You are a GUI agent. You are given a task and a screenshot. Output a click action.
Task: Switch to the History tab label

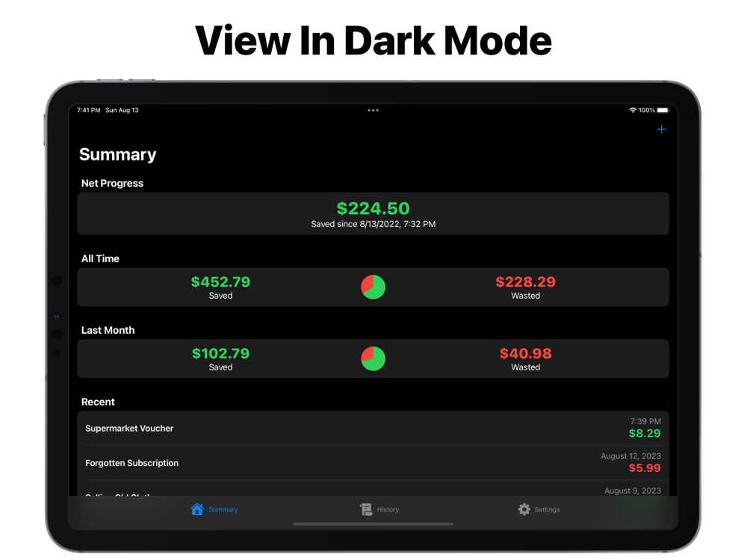click(388, 509)
